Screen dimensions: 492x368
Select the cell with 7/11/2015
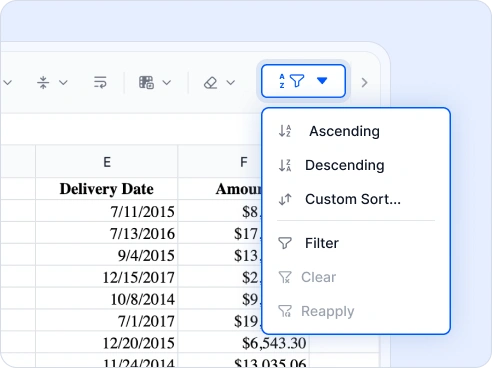pyautogui.click(x=107, y=211)
